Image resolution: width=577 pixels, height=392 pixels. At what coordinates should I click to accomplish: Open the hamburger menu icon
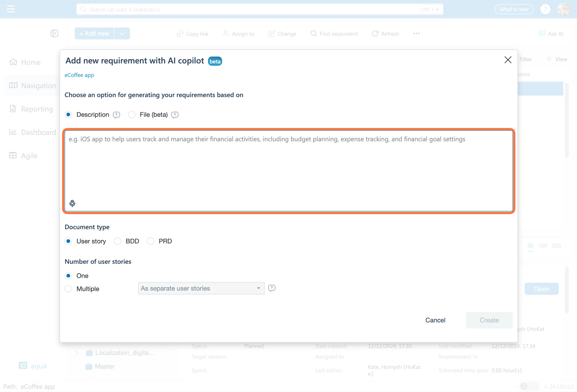click(x=11, y=9)
